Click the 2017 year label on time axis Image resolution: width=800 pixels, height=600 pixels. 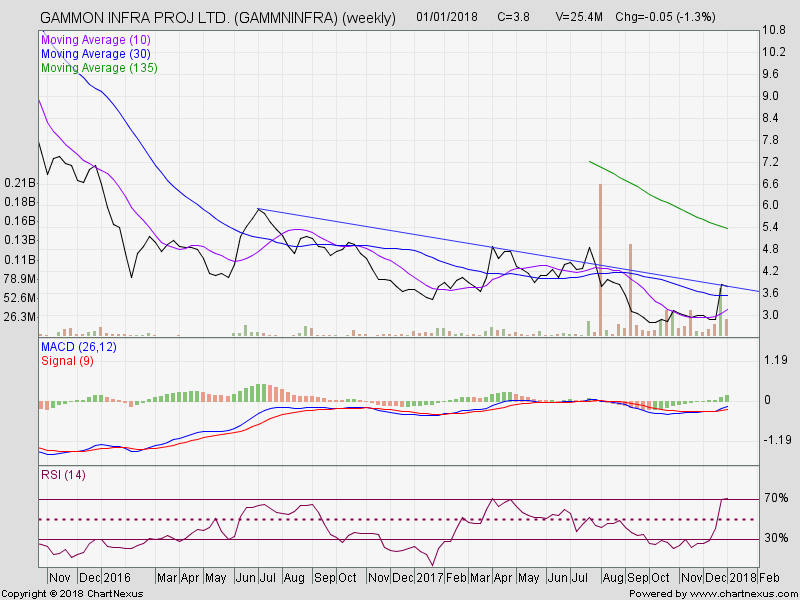(x=431, y=578)
